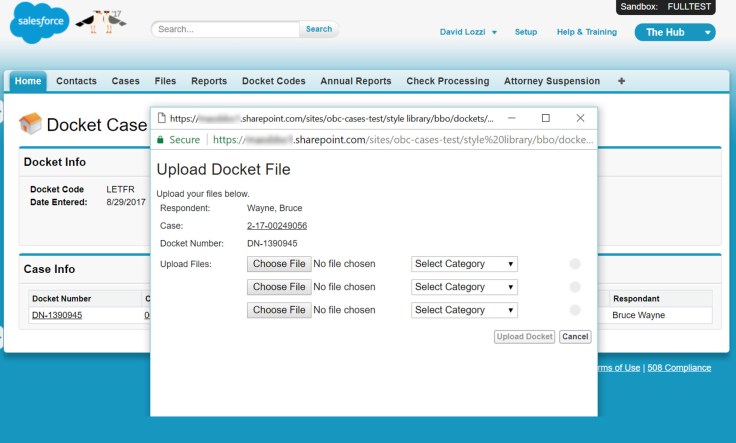Screen dimensions: 736x443
Task: Open the Files tab
Action: click(x=165, y=81)
